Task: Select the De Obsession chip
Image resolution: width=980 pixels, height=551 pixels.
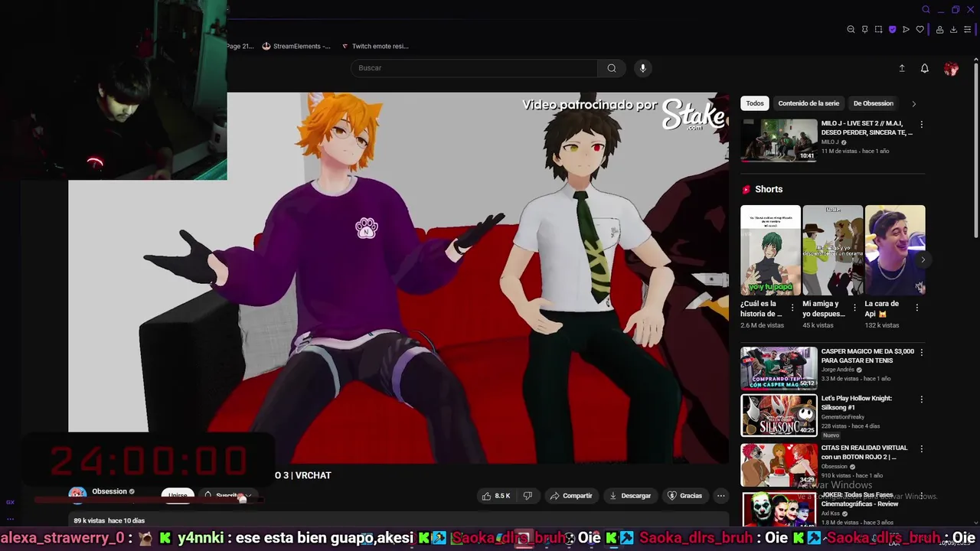Action: point(874,103)
